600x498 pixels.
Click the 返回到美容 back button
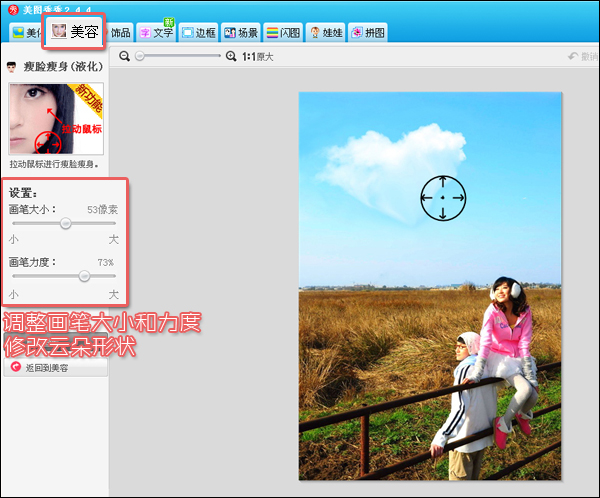click(x=56, y=368)
